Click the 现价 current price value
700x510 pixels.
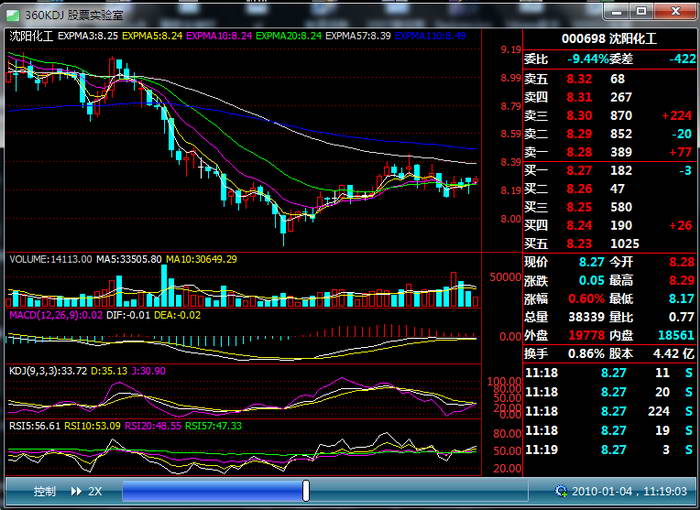[592, 262]
